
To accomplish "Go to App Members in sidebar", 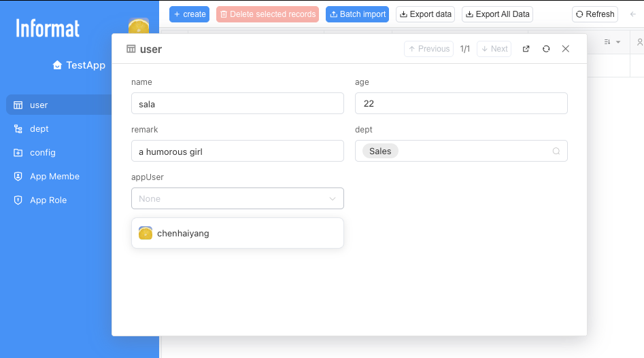I will point(54,177).
